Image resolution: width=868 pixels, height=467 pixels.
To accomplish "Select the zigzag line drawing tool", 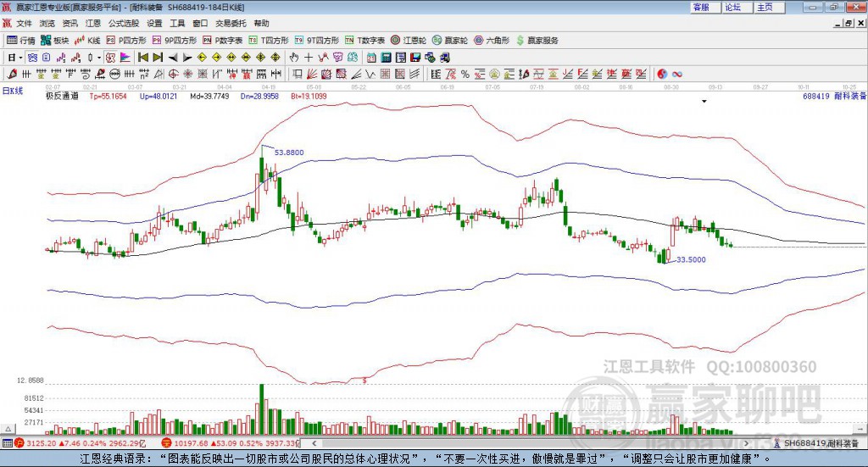I will 370,74.
